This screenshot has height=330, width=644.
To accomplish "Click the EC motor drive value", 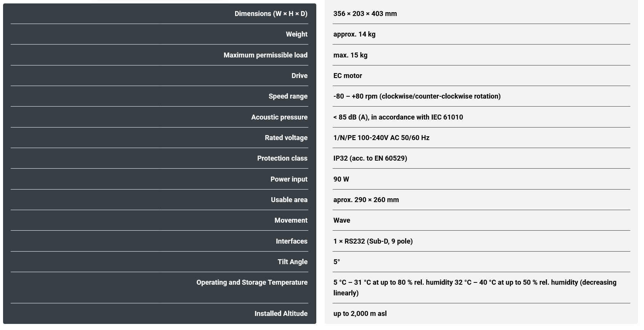I will (x=348, y=76).
